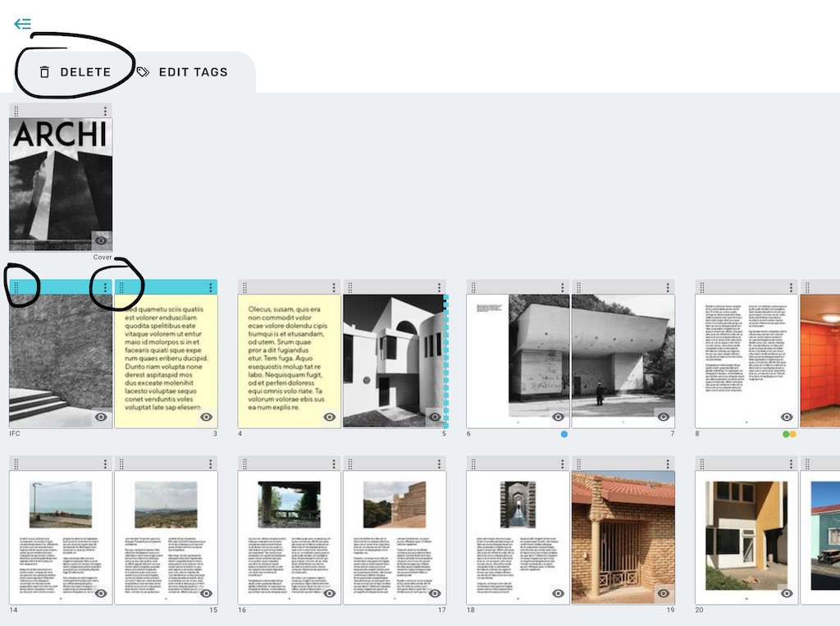Toggle the eye icon on page 14

(x=101, y=592)
